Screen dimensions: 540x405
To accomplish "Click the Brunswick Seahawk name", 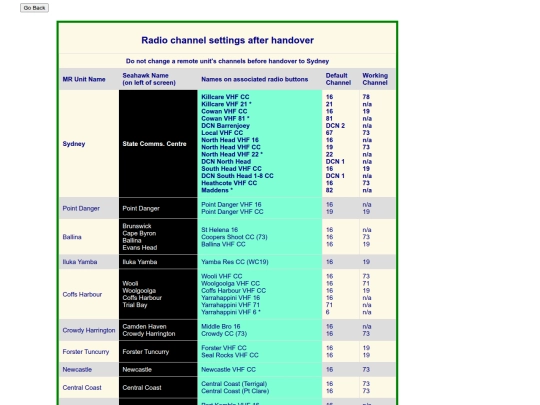I will pos(137,226).
